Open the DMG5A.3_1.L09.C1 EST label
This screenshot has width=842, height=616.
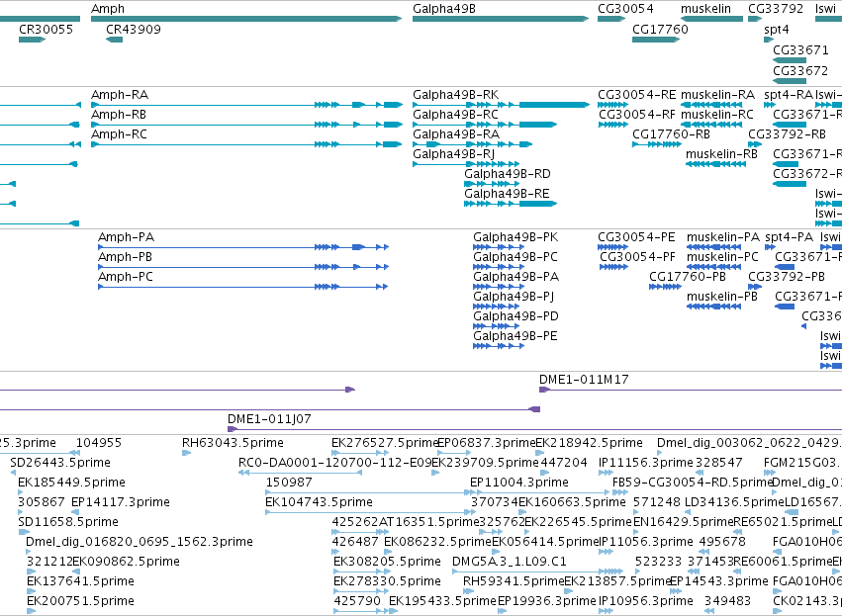(510, 562)
